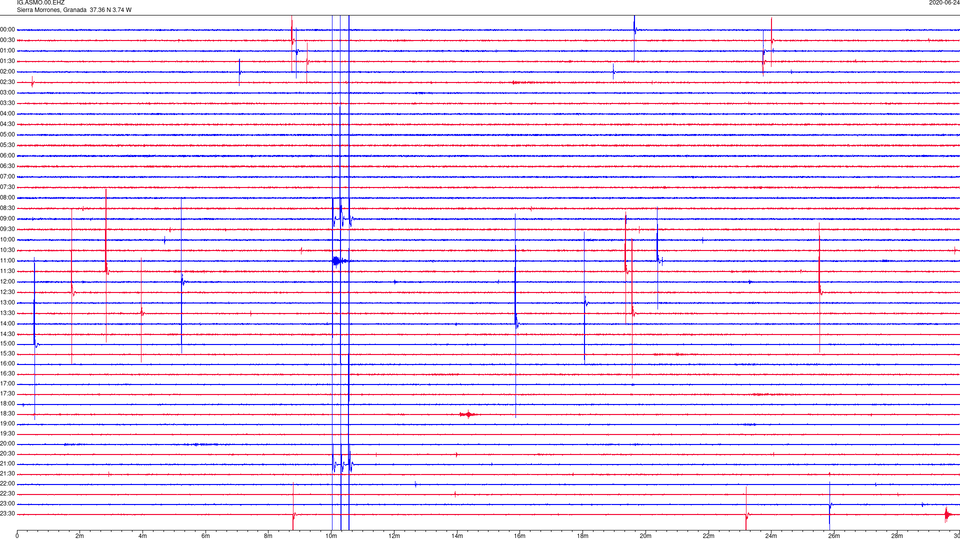
Task: Select the 09:30 trace time label
Action: point(8,229)
